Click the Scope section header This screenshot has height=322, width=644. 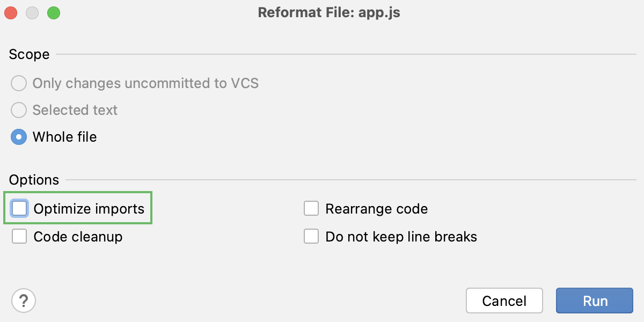tap(28, 54)
